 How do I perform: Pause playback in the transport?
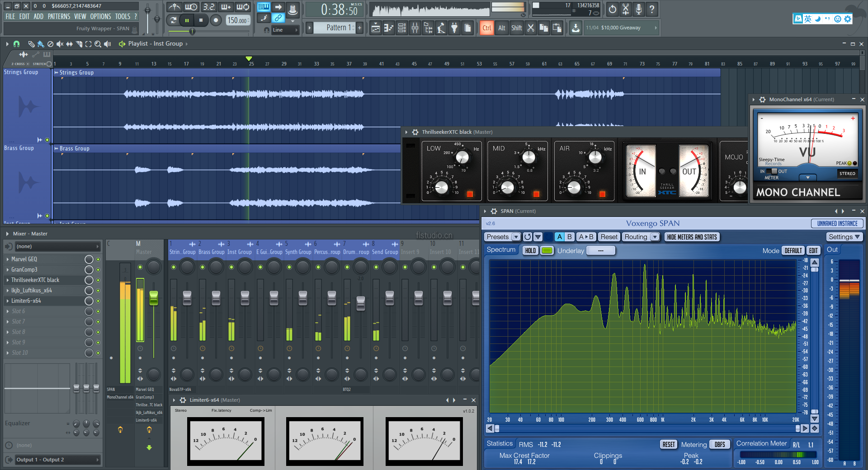187,20
